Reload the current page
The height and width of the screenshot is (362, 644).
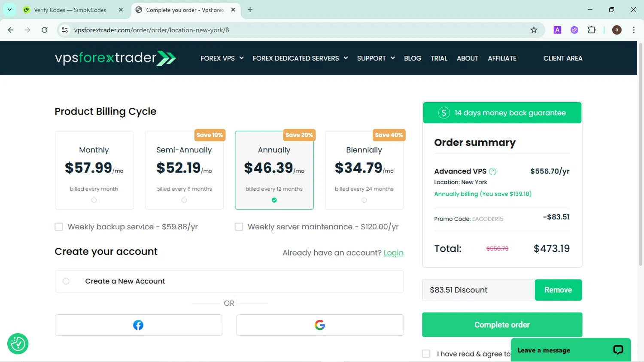click(x=45, y=30)
